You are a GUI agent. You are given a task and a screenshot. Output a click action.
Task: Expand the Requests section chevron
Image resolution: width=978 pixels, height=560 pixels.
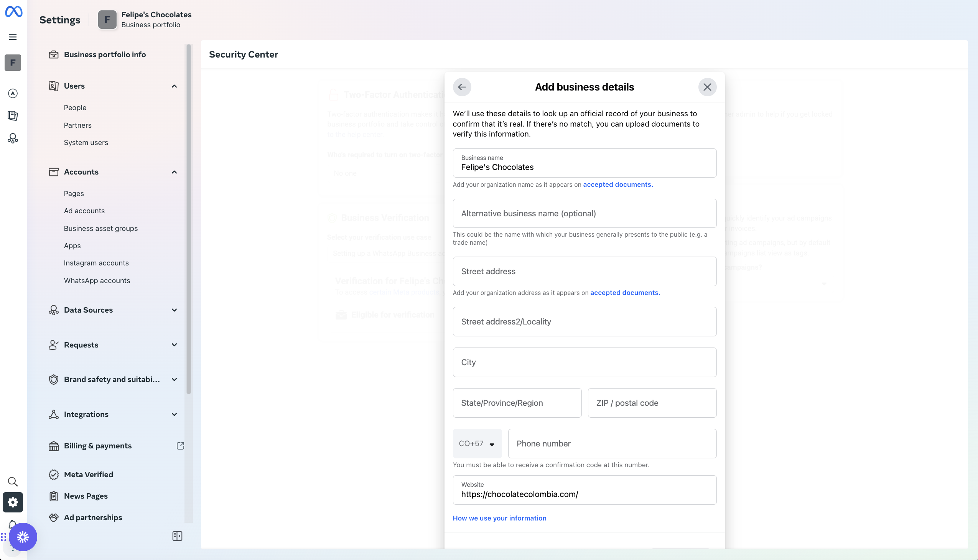[x=174, y=345]
